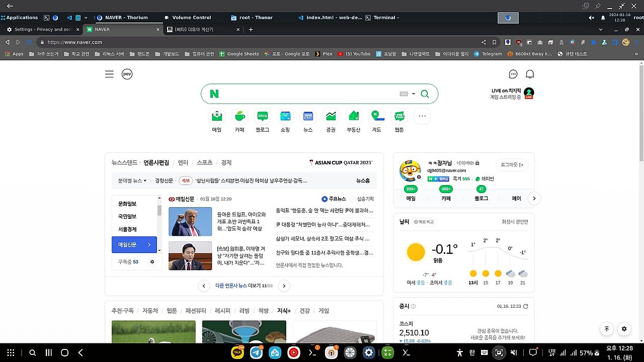This screenshot has height=362, width=644.
Task: Go to next press news page
Action: [284, 286]
